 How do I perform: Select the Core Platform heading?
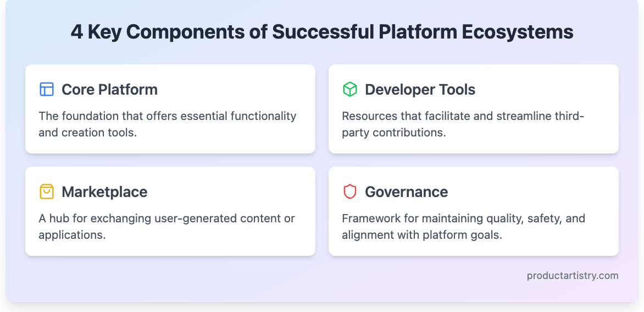tap(110, 89)
